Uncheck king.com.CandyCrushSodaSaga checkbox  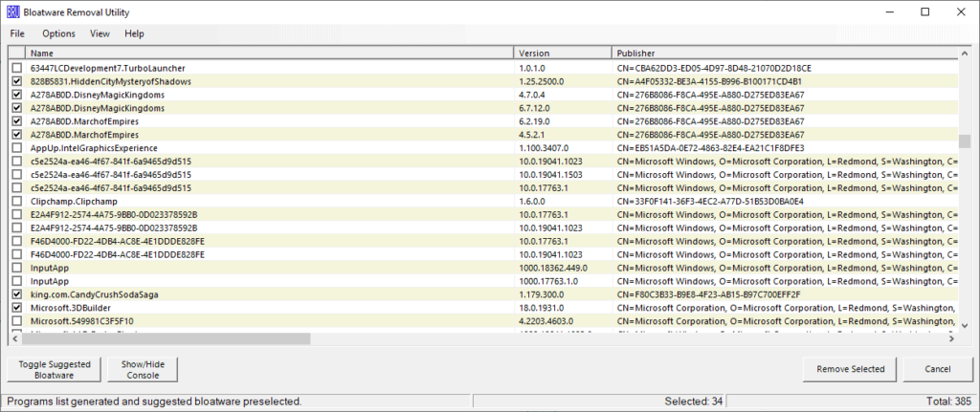pos(16,296)
